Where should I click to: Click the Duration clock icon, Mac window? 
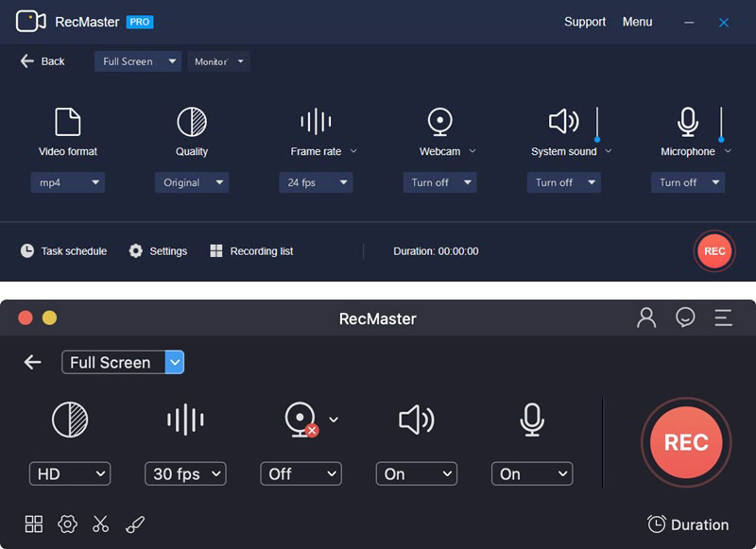(x=656, y=524)
